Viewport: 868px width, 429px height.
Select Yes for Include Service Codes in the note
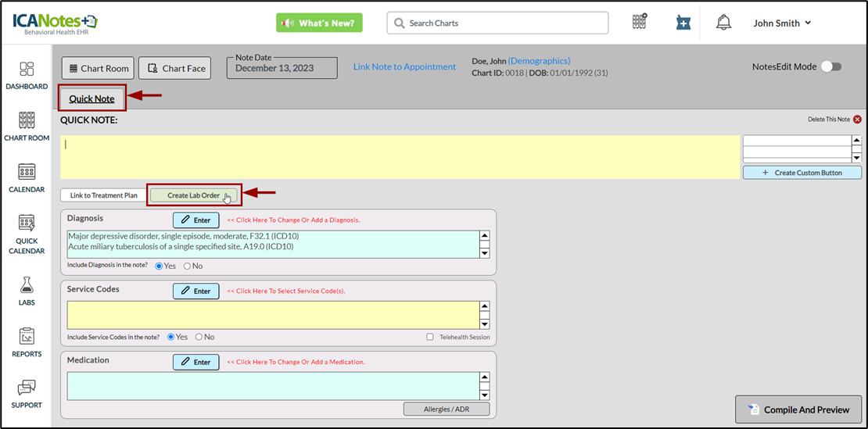[171, 337]
